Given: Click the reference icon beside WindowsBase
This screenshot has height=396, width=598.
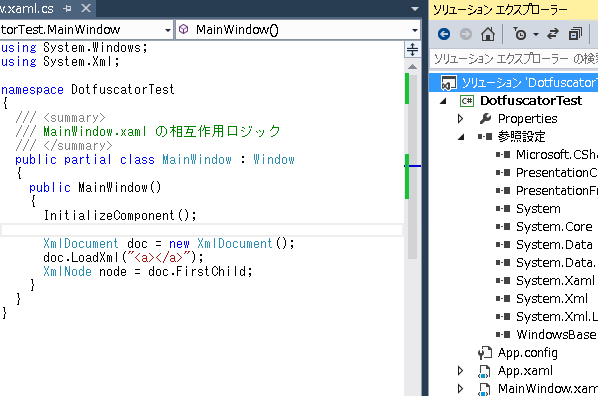Looking at the screenshot, I should click(503, 335).
